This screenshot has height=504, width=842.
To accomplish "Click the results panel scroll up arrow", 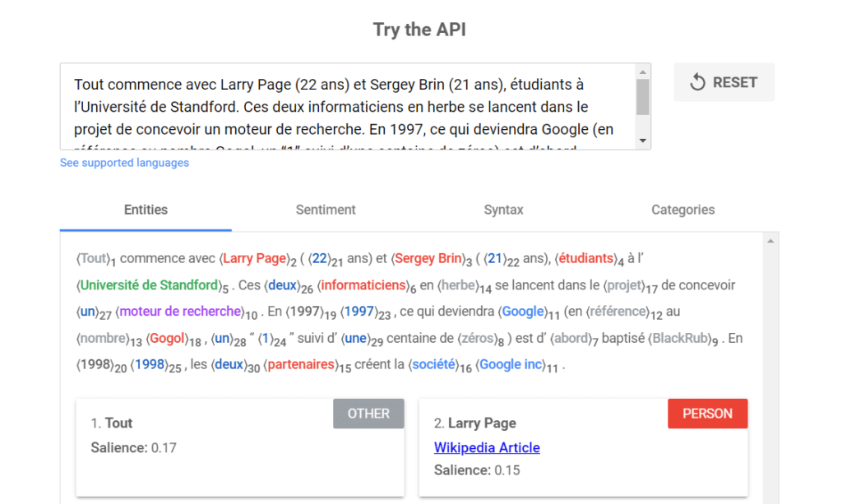I will click(x=770, y=241).
